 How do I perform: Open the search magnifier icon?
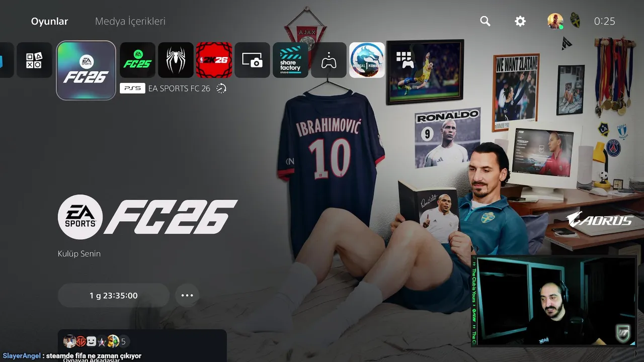point(485,21)
